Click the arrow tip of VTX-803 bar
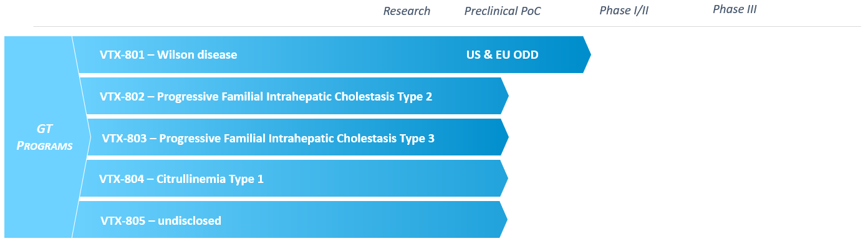The width and height of the screenshot is (868, 246). pyautogui.click(x=504, y=137)
